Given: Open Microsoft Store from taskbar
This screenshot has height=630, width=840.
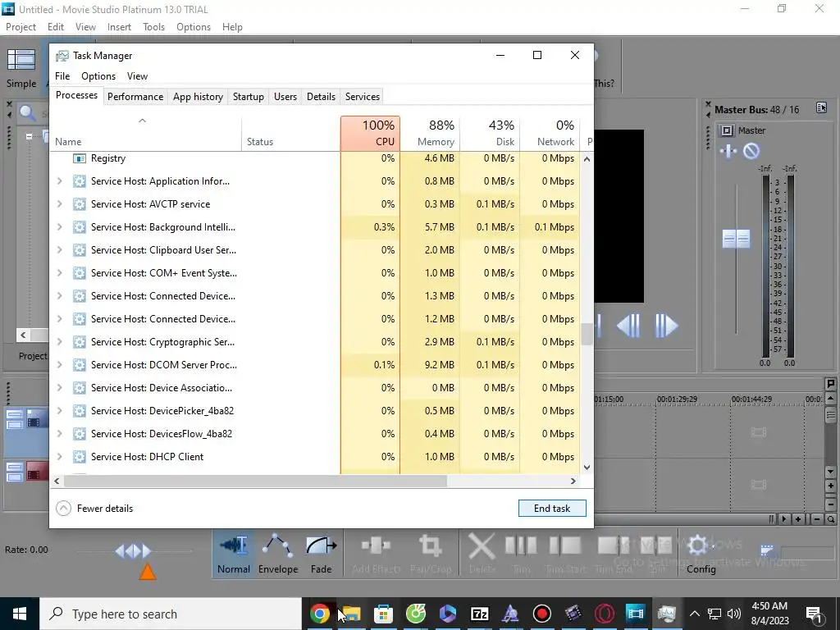Looking at the screenshot, I should [384, 614].
